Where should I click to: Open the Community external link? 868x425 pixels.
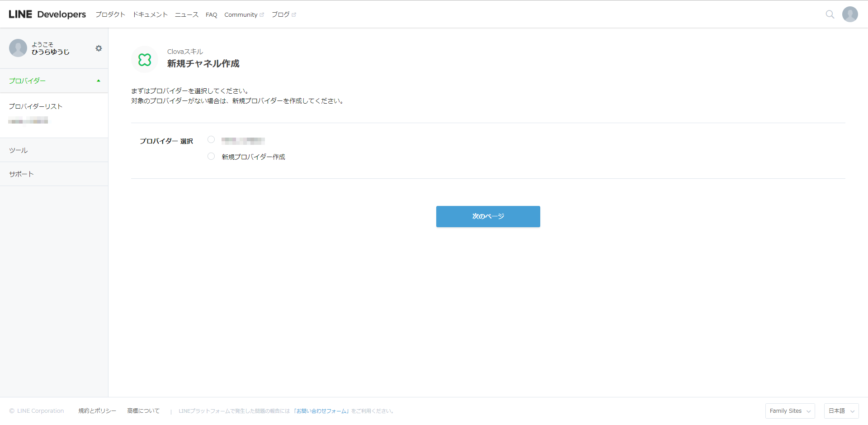pyautogui.click(x=244, y=14)
